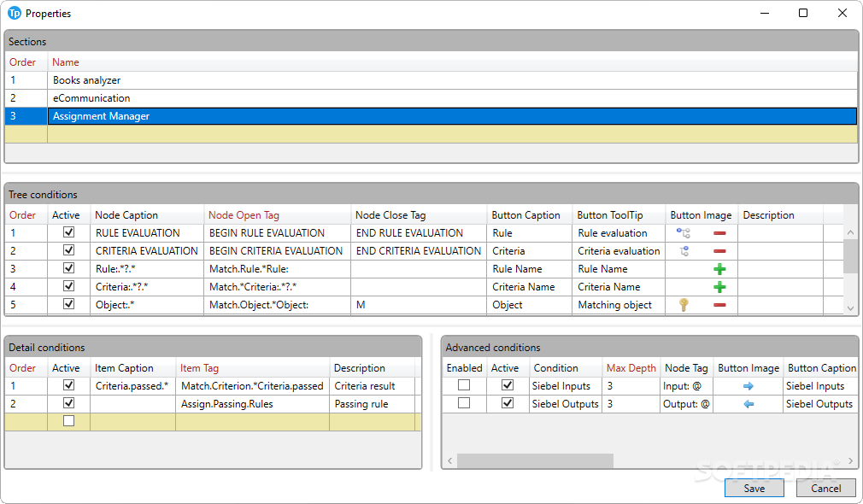Viewport: 863px width, 504px height.
Task: Click the Matching object tooltip cell
Action: [x=619, y=305]
